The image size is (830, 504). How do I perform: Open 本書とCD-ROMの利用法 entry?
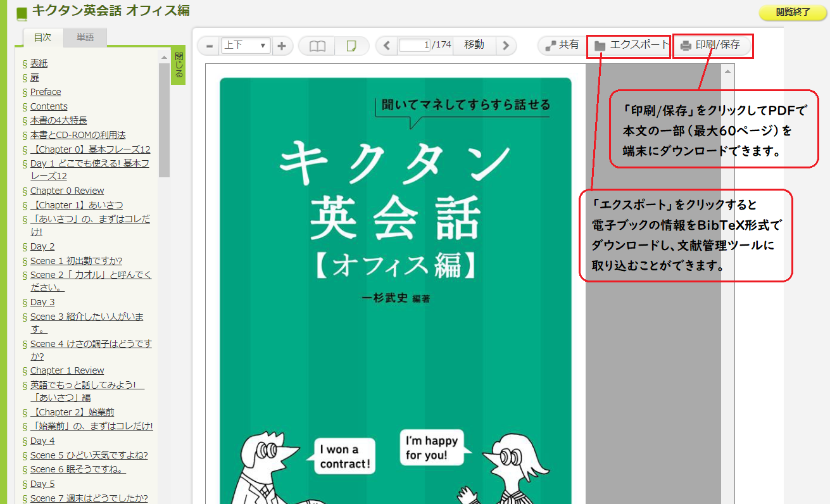[x=78, y=135]
